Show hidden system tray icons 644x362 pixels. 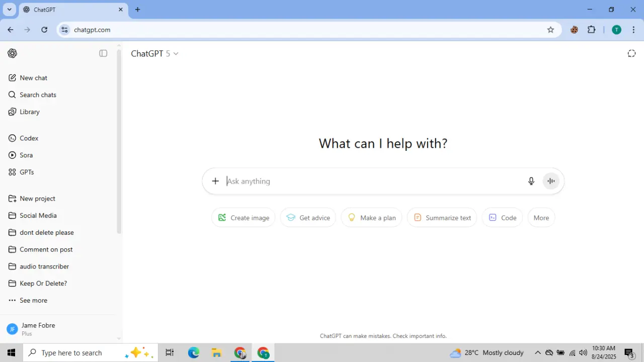pos(537,353)
